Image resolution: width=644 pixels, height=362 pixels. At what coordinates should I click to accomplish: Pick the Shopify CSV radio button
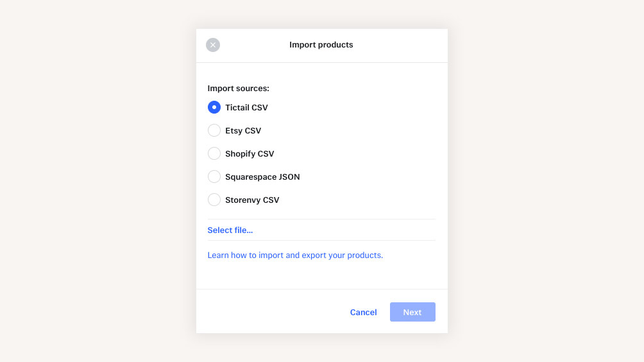(x=214, y=153)
